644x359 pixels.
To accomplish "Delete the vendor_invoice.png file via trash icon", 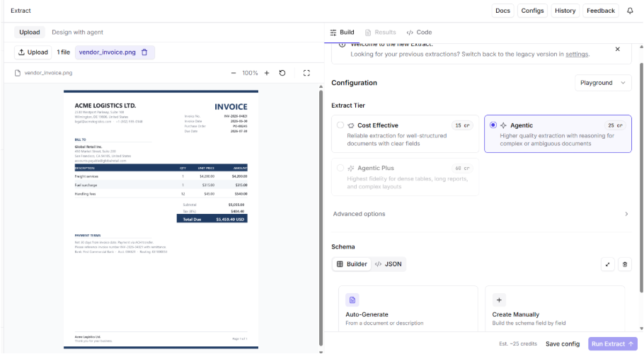I will pyautogui.click(x=144, y=52).
